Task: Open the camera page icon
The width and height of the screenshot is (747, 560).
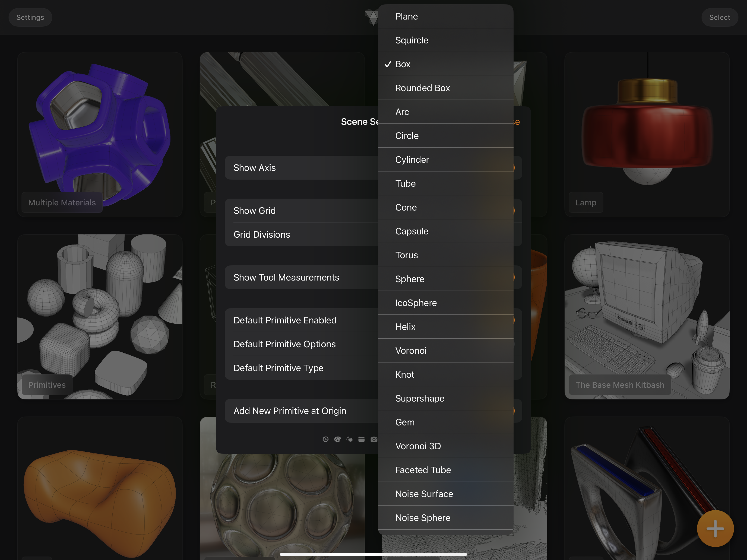Action: (373, 439)
